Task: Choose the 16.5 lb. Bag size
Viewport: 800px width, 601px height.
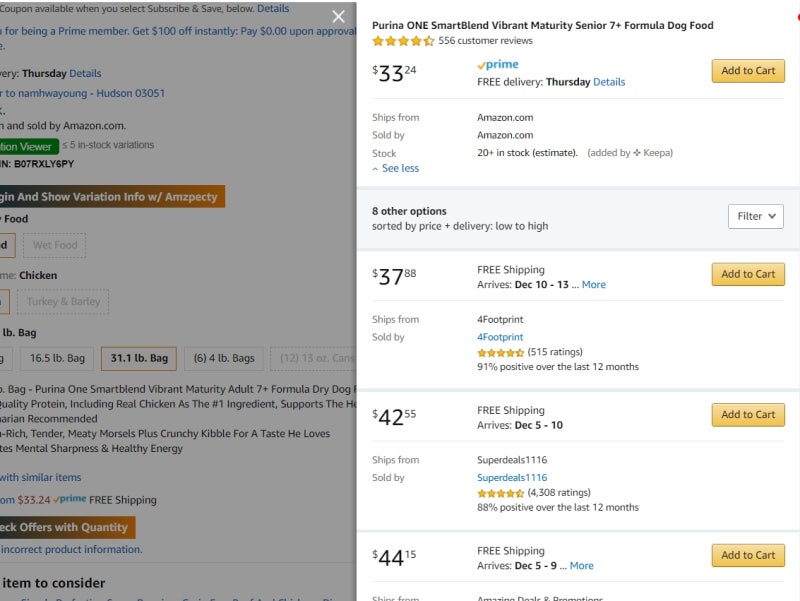Action: (58, 358)
